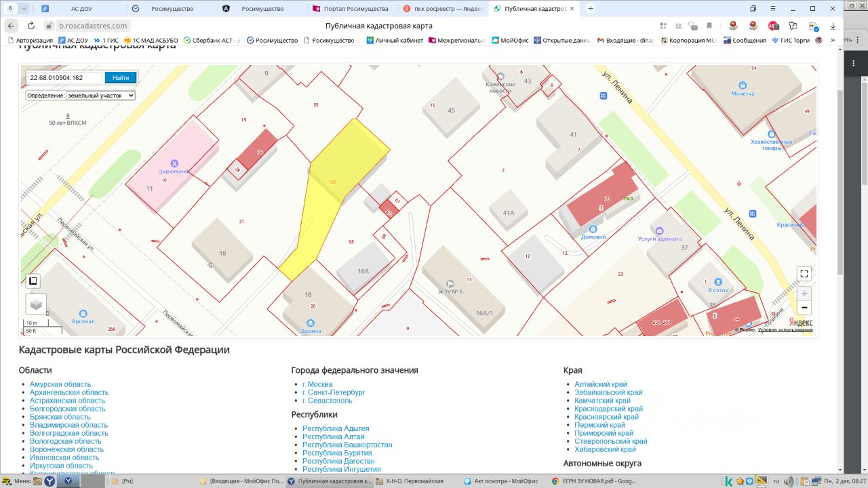
Task: Click the bookmark page icon in address bar
Action: click(709, 26)
